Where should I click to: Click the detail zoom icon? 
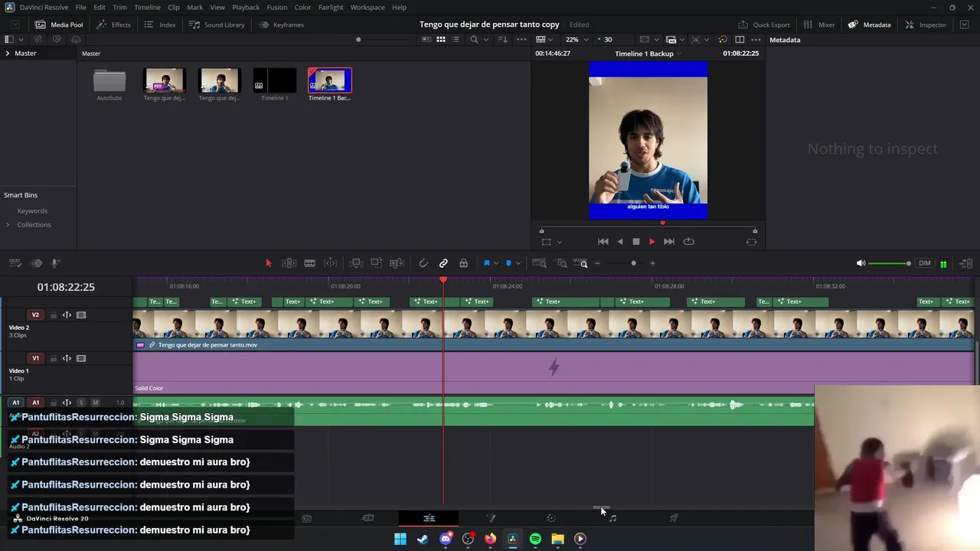(562, 263)
